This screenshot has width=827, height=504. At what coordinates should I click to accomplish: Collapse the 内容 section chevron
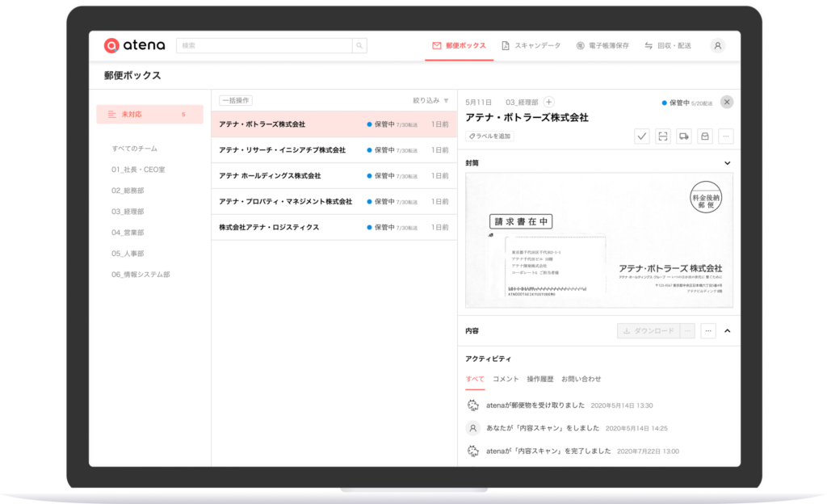(x=727, y=331)
